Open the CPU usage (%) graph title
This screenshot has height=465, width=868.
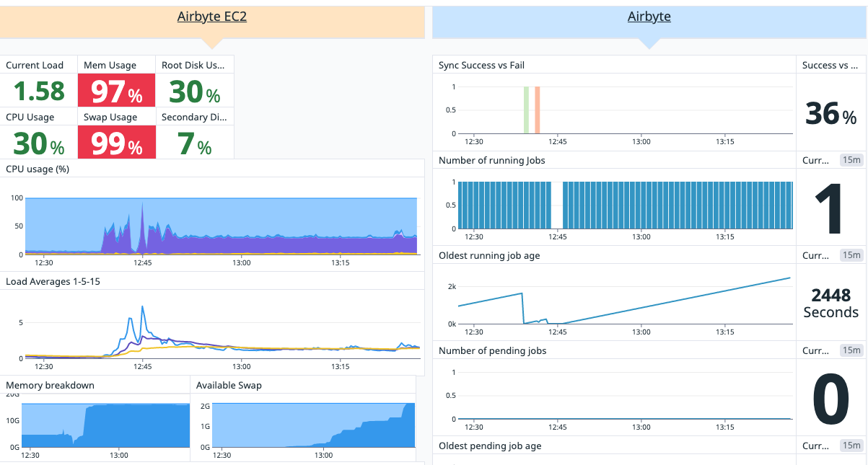(x=37, y=169)
